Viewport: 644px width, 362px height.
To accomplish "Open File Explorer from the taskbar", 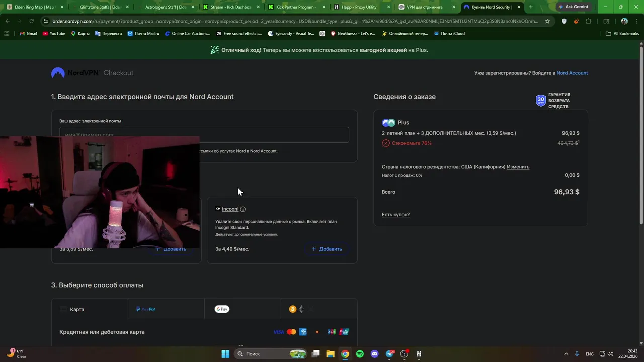I will 330,354.
